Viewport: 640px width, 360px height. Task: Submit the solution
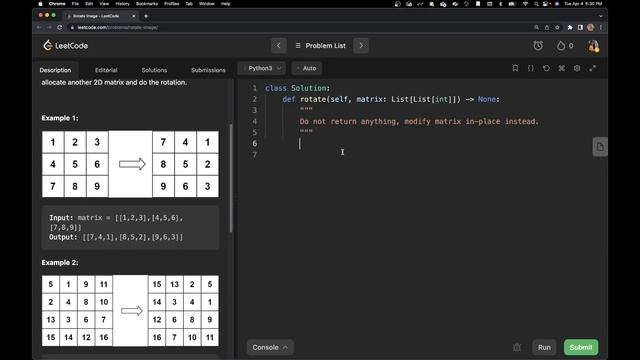581,347
